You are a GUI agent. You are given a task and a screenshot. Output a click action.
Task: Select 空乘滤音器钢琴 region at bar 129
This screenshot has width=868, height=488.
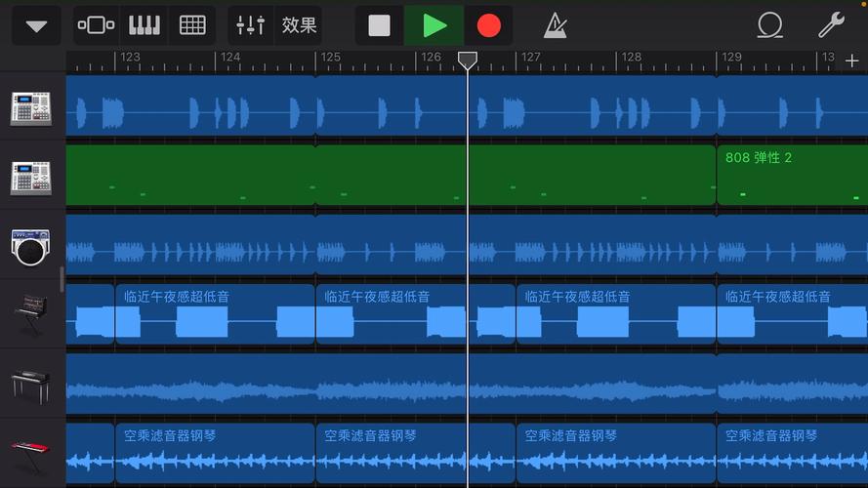[x=792, y=453]
